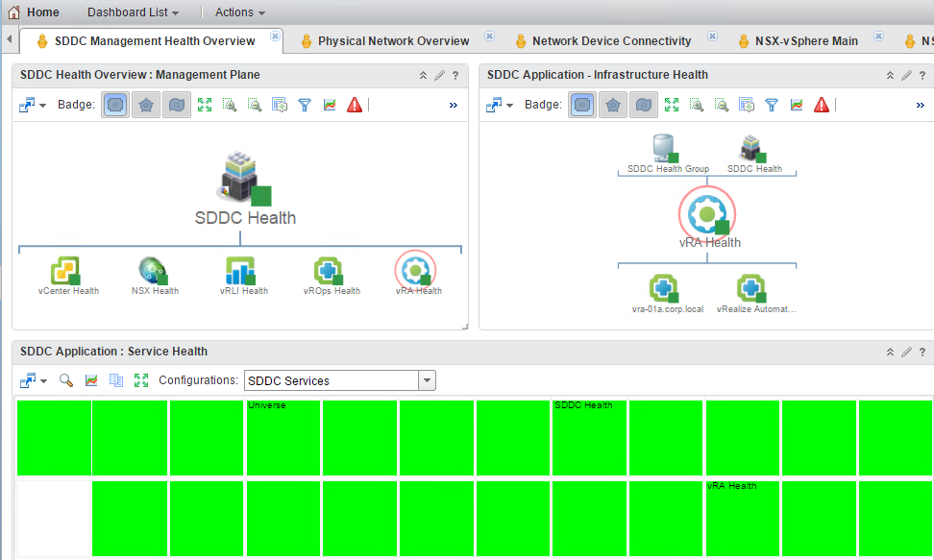Toggle the Risk pentagon badge in Infrastructure Health widget
The image size is (934, 560).
[613, 104]
